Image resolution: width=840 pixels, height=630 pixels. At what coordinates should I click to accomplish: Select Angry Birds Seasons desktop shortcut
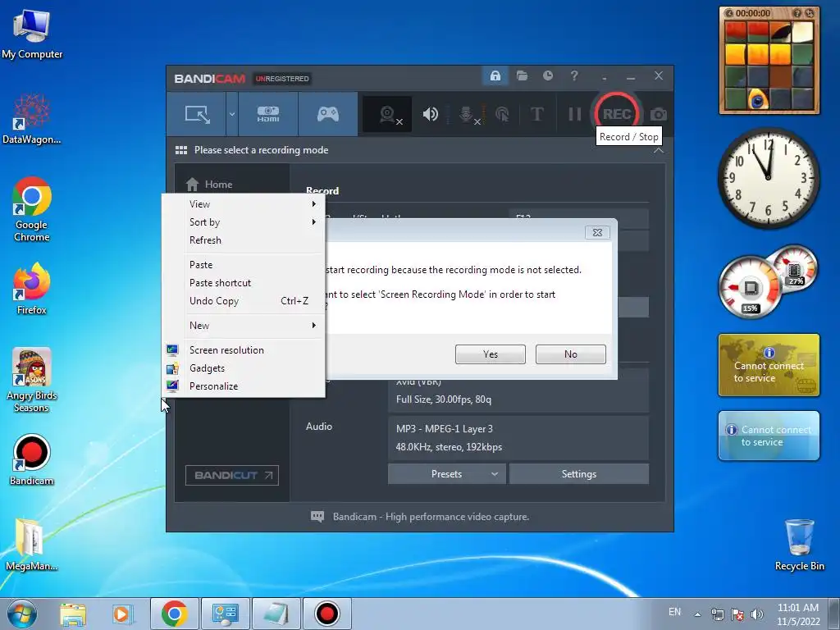(x=32, y=380)
